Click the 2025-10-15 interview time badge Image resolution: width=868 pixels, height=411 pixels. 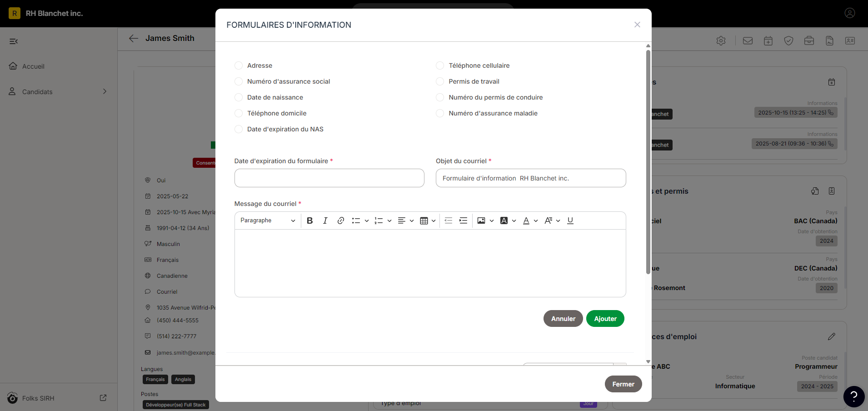click(796, 112)
